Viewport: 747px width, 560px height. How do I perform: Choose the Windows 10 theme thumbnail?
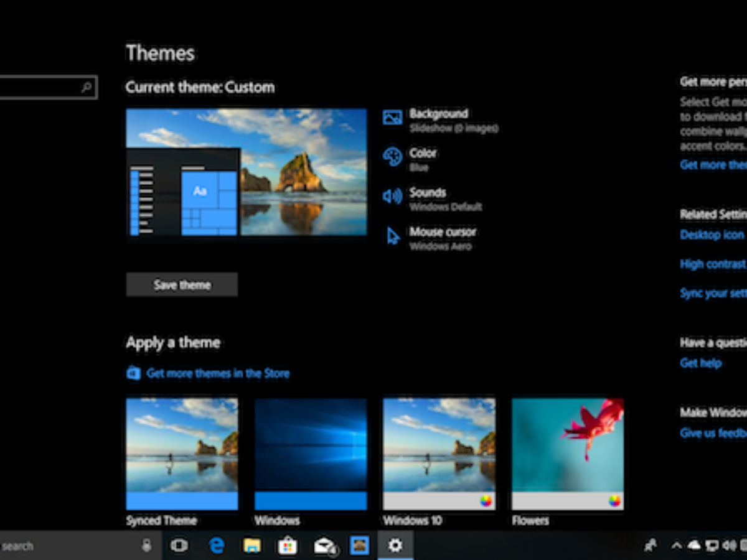[x=439, y=454]
